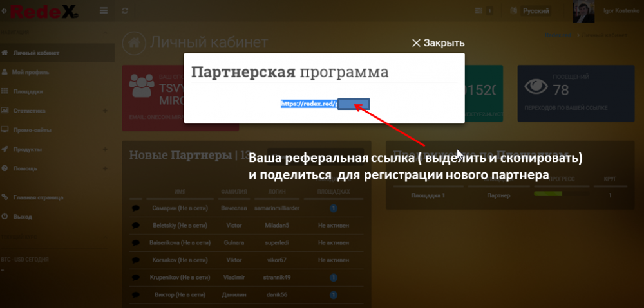Select the referral link https://redex.red/ text
The height and width of the screenshot is (308, 644).
pos(309,104)
